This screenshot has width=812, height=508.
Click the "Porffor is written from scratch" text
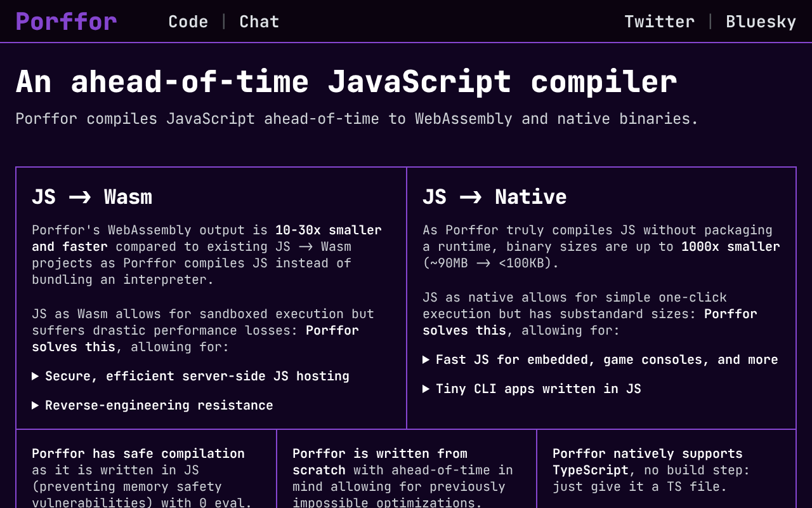(380, 462)
